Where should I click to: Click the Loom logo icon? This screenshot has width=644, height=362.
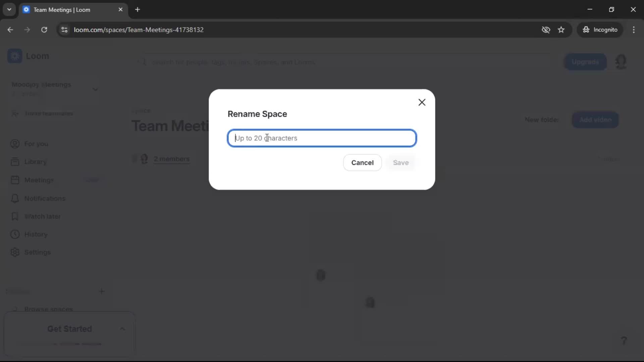pyautogui.click(x=15, y=56)
